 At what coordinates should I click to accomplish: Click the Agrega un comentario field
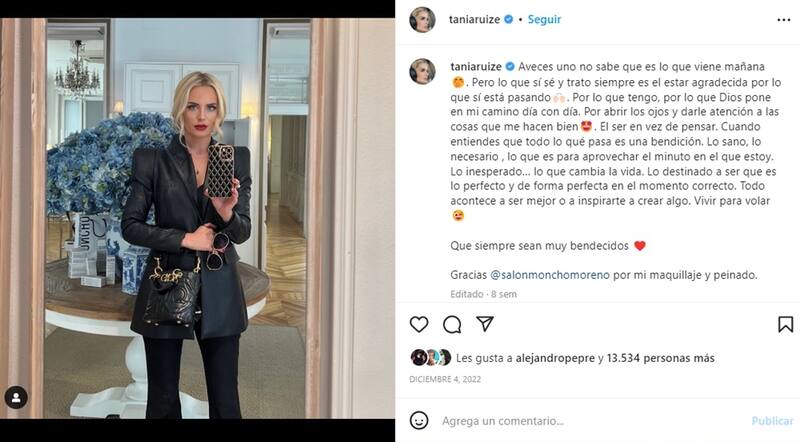[x=592, y=421]
